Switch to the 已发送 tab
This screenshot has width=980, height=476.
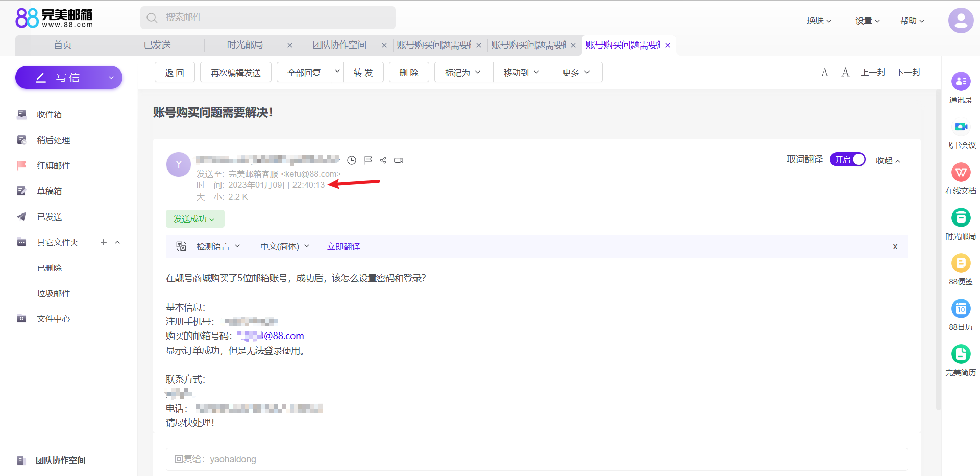point(157,45)
